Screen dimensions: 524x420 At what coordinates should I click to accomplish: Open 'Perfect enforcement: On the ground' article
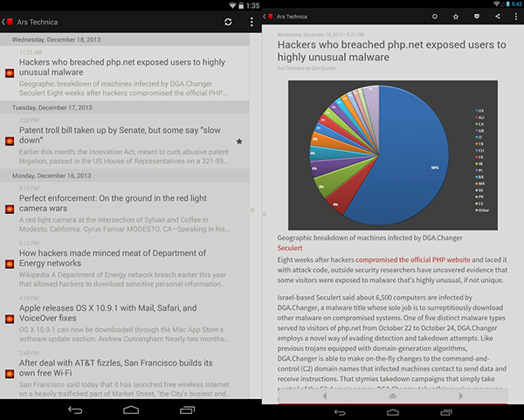click(124, 210)
